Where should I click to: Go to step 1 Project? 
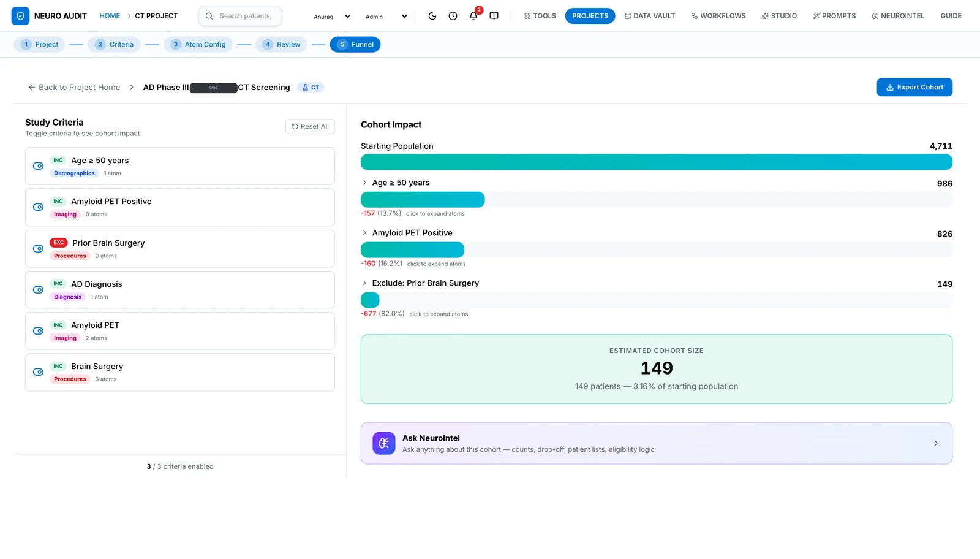40,44
